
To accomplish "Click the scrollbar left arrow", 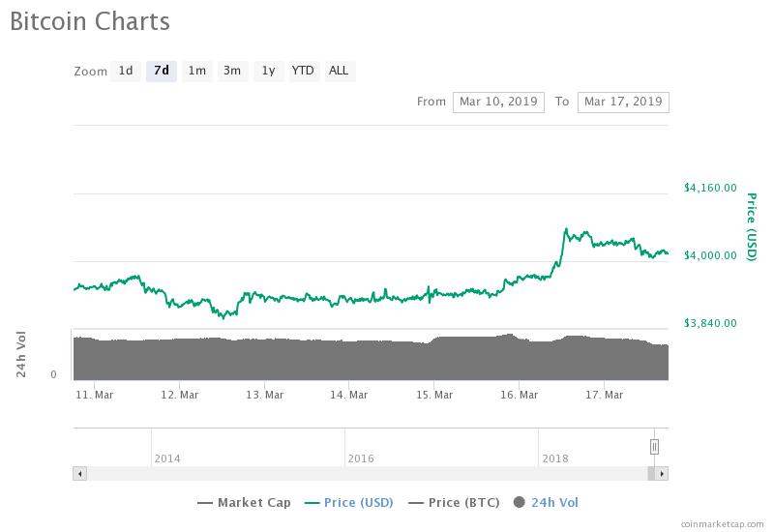I will pos(80,474).
